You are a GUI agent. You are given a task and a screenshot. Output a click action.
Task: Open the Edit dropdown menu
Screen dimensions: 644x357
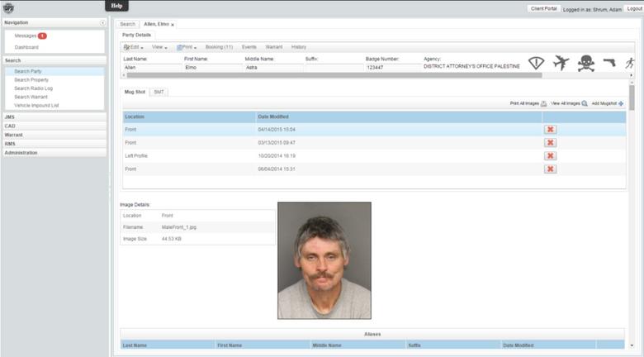(135, 47)
